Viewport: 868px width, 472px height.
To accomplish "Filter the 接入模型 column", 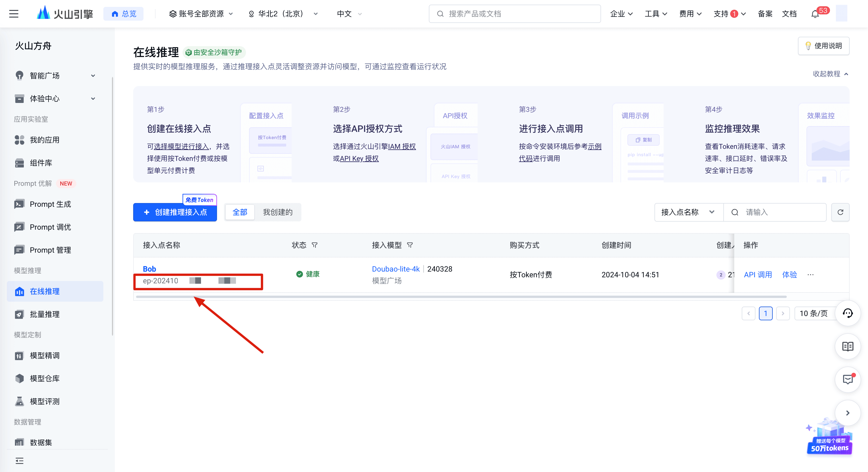I will coord(410,245).
